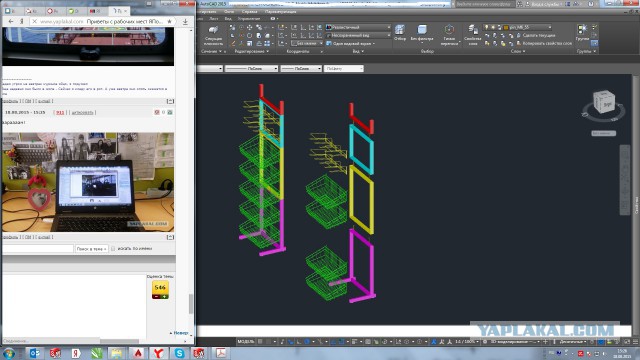This screenshot has width=640, height=360.
Task: Open the Свойства side palette tab
Action: tap(636, 204)
